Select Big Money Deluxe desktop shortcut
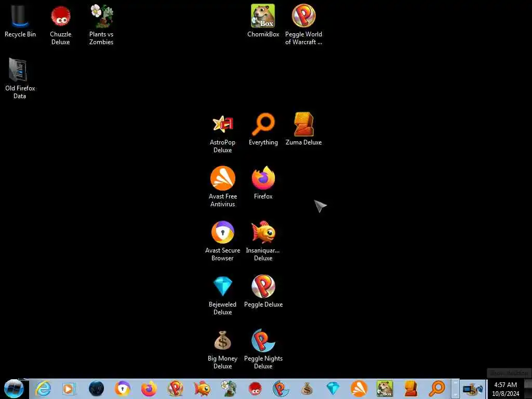 tap(222, 350)
